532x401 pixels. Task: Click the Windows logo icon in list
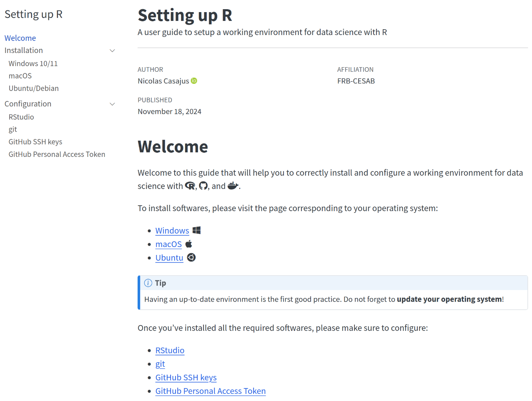(x=197, y=230)
